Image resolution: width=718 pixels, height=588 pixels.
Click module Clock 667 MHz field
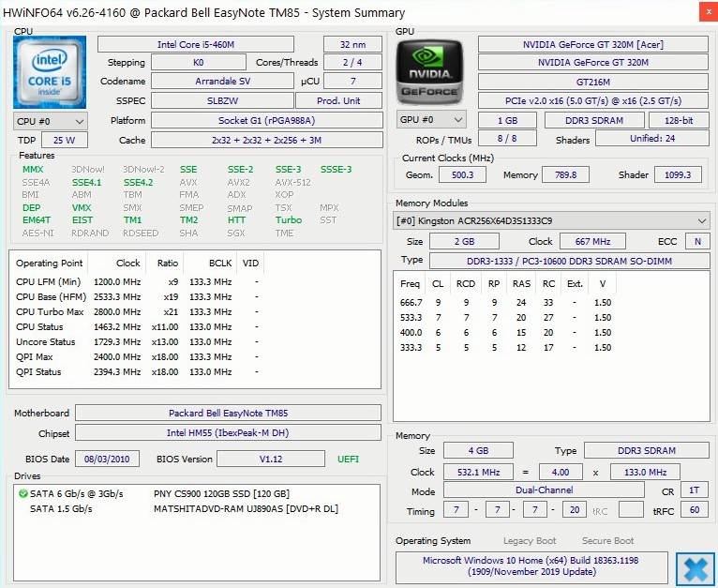pyautogui.click(x=592, y=242)
